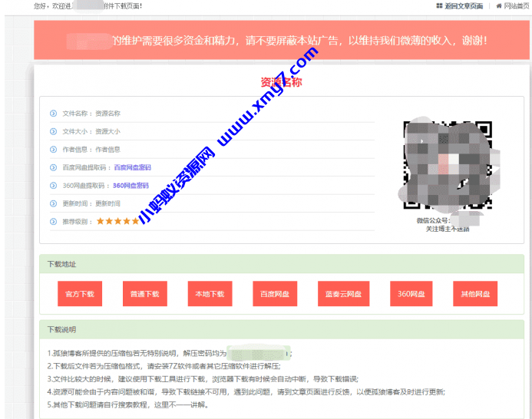The height and width of the screenshot is (419, 532).
Task: Click the first rating star
Action: pyautogui.click(x=100, y=221)
